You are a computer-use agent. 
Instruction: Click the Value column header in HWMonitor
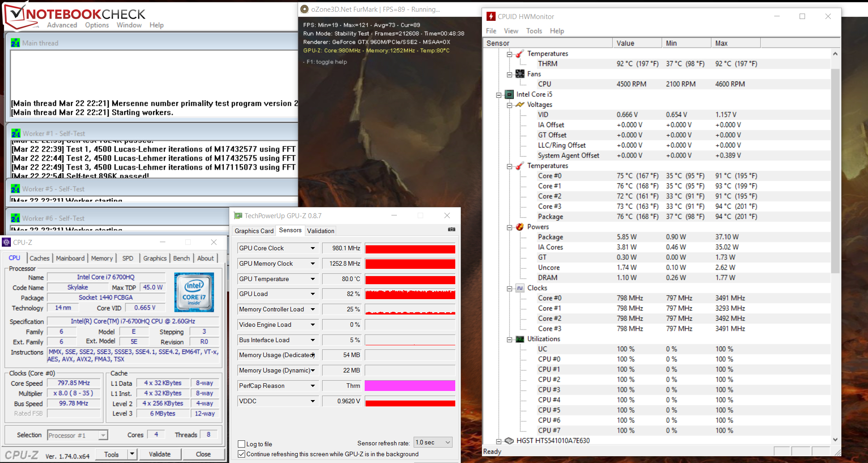tap(637, 43)
